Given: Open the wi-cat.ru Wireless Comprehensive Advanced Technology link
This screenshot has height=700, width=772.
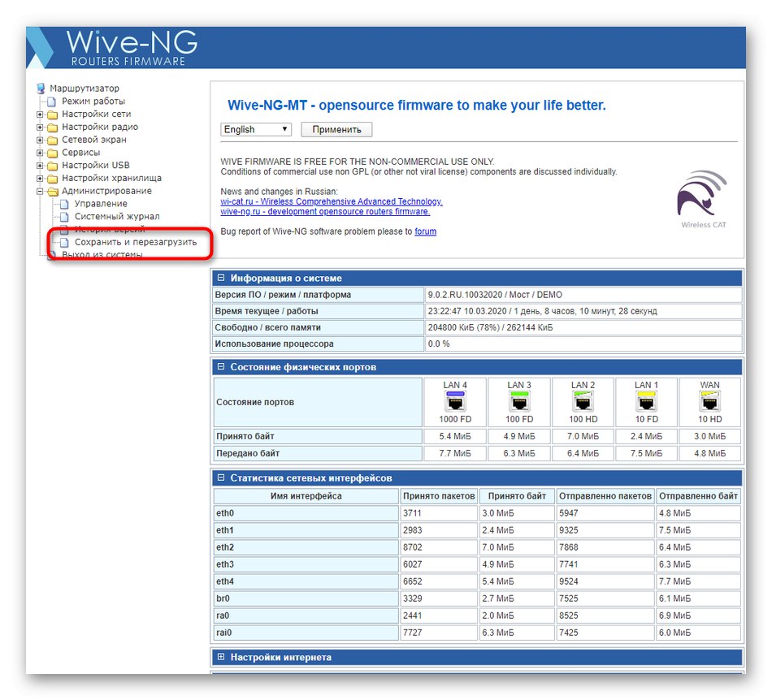Looking at the screenshot, I should click(x=332, y=201).
